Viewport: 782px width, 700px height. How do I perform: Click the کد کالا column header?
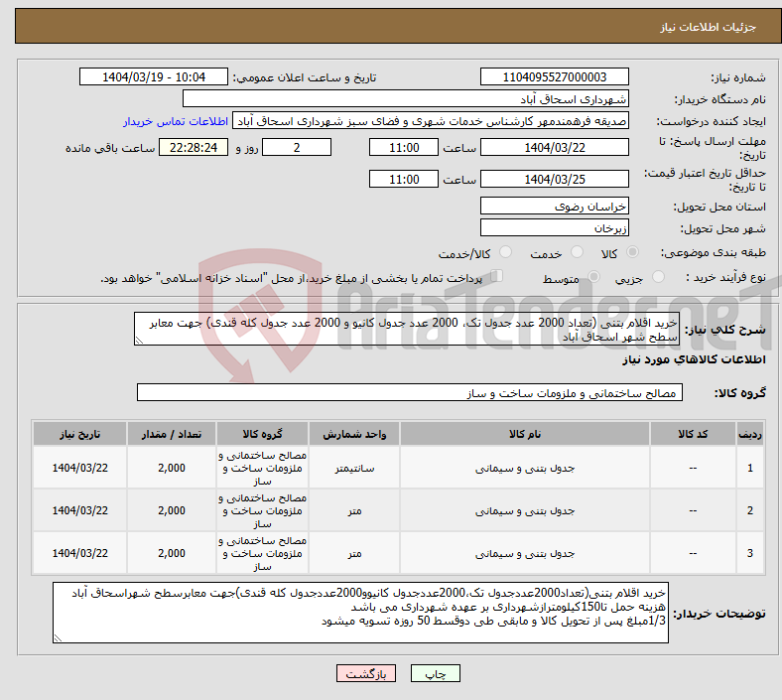693,434
